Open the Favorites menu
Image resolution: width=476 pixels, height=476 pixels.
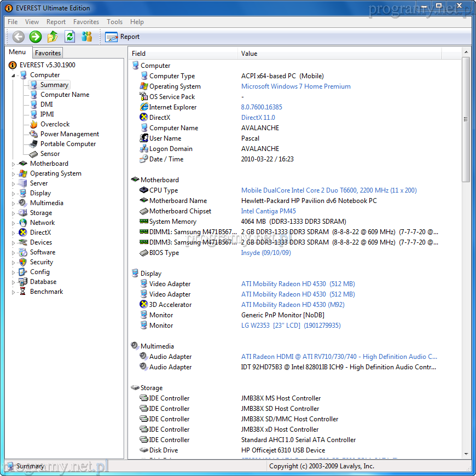pyautogui.click(x=86, y=22)
